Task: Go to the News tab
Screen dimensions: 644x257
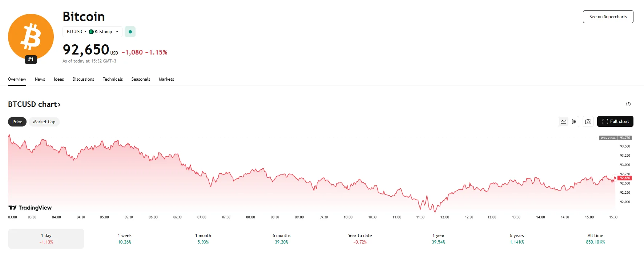Action: (40, 79)
